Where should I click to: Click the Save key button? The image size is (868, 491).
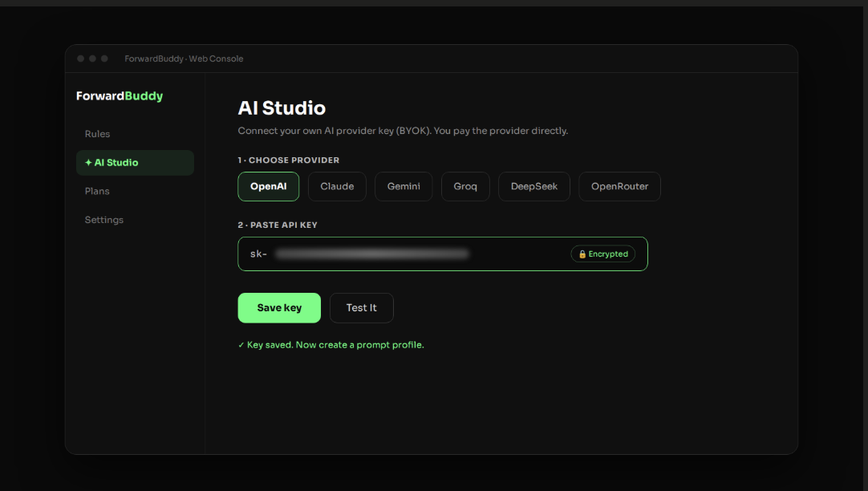click(279, 308)
